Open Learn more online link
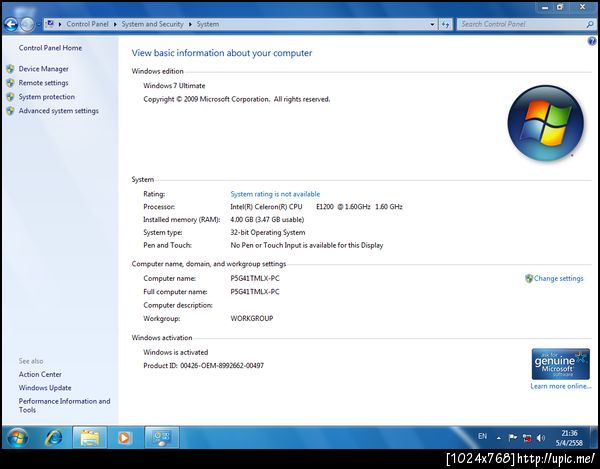 click(561, 386)
